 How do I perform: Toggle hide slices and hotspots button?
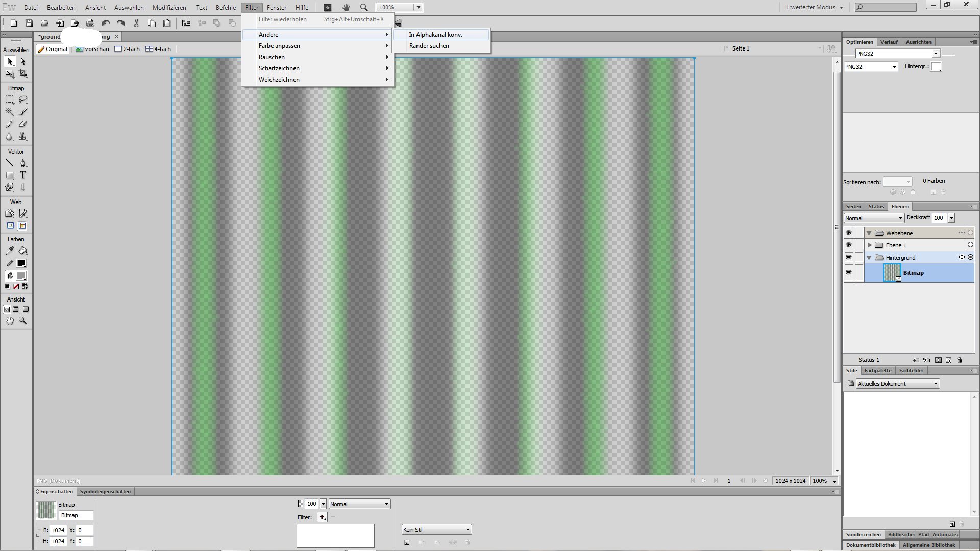tap(10, 226)
